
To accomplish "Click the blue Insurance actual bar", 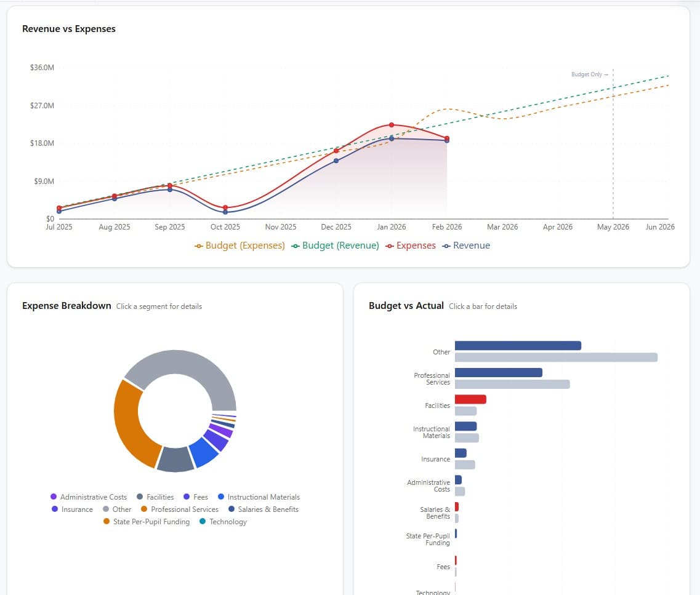I will (461, 453).
